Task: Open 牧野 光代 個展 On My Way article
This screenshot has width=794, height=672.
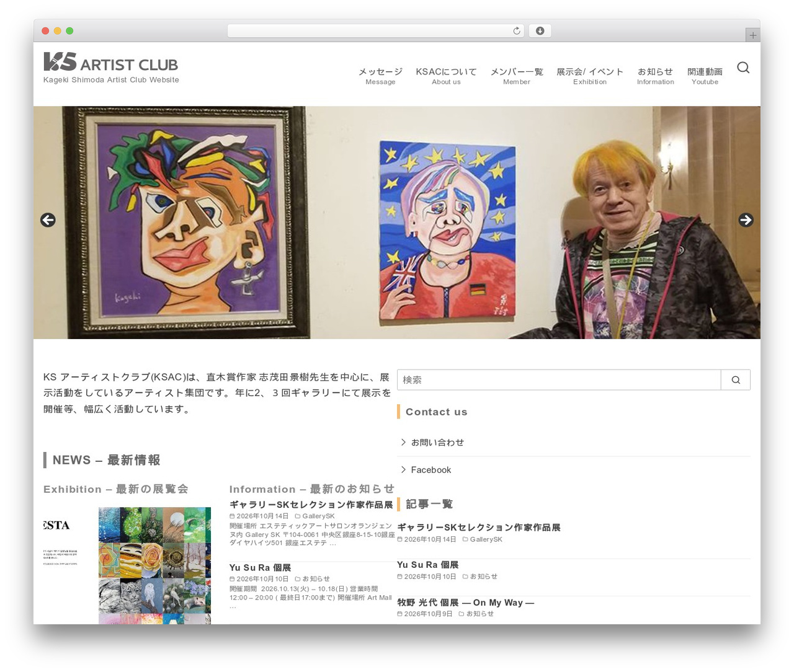Action: point(465,603)
